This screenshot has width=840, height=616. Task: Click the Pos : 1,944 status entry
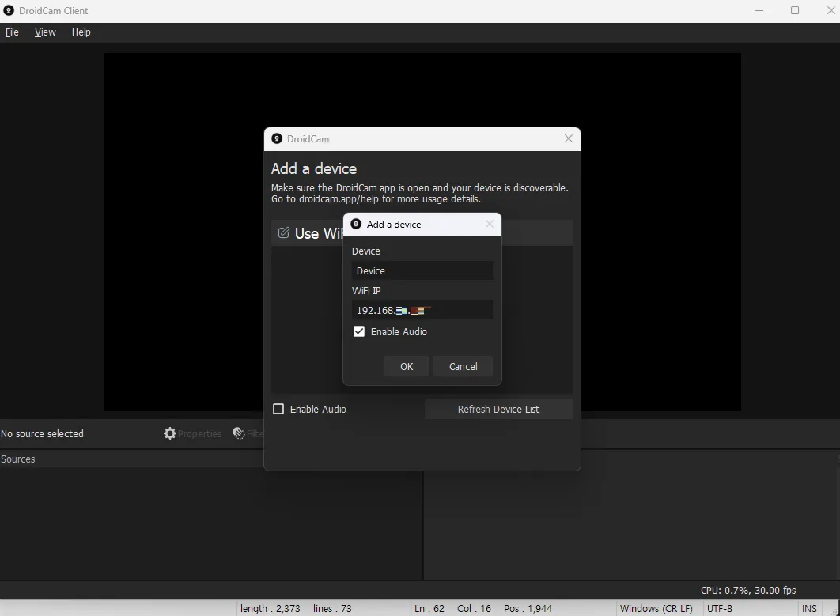(528, 609)
